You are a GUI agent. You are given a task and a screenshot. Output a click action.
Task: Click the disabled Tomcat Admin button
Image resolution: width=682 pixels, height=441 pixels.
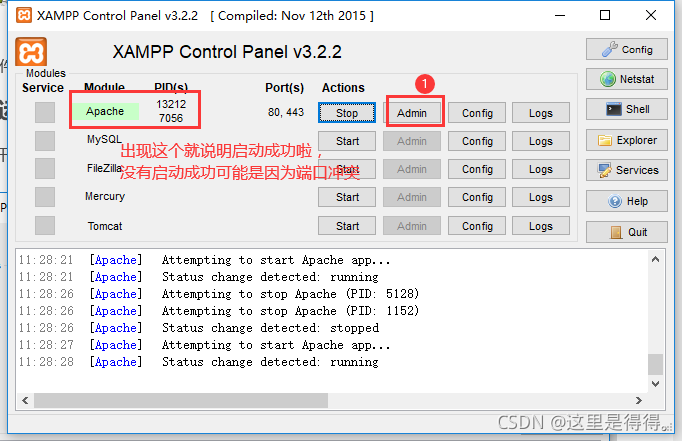pos(412,226)
